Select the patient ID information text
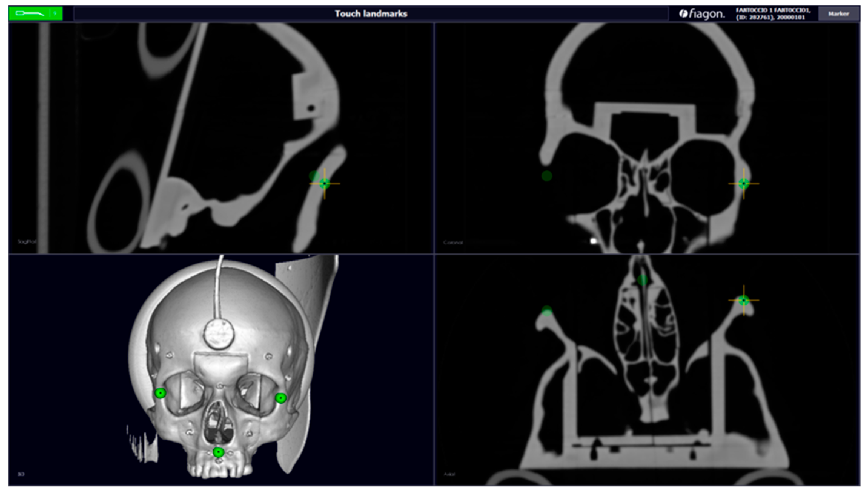Screen dimensions: 868x492 (x=773, y=14)
